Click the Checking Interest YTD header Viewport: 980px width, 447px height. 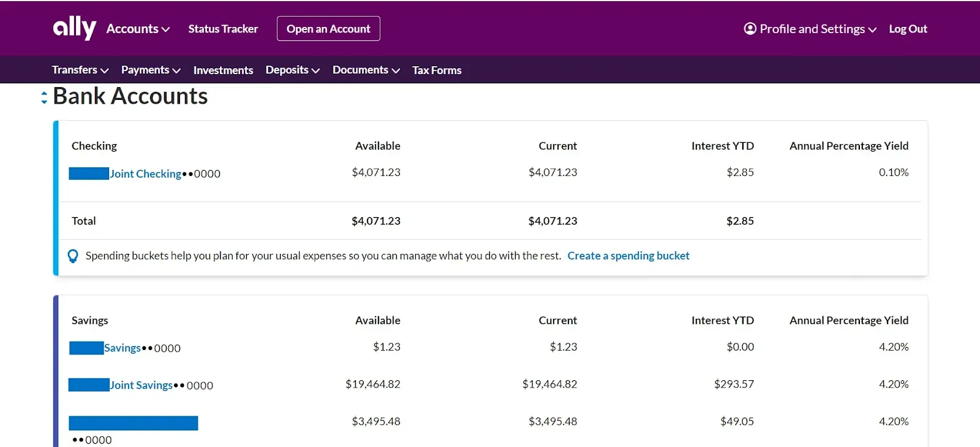click(x=723, y=146)
